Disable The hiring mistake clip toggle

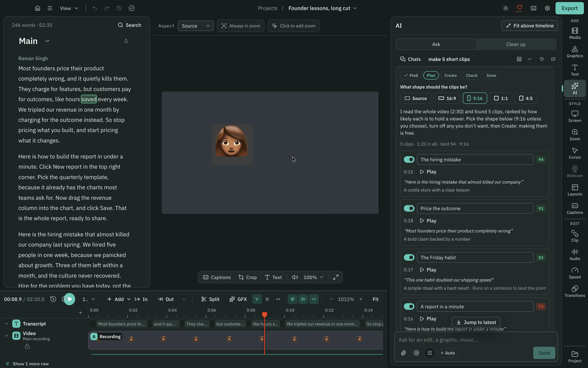pos(409,159)
